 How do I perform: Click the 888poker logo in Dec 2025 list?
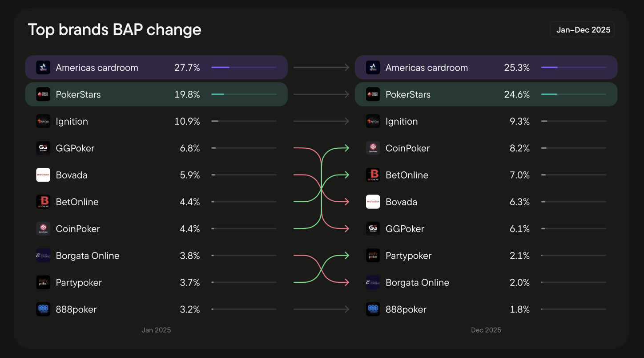pos(373,309)
